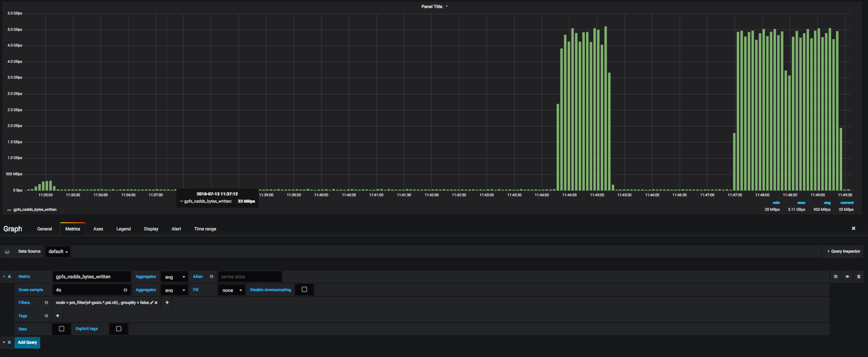This screenshot has width=868, height=357.
Task: Select the Metrics tab
Action: click(x=73, y=229)
